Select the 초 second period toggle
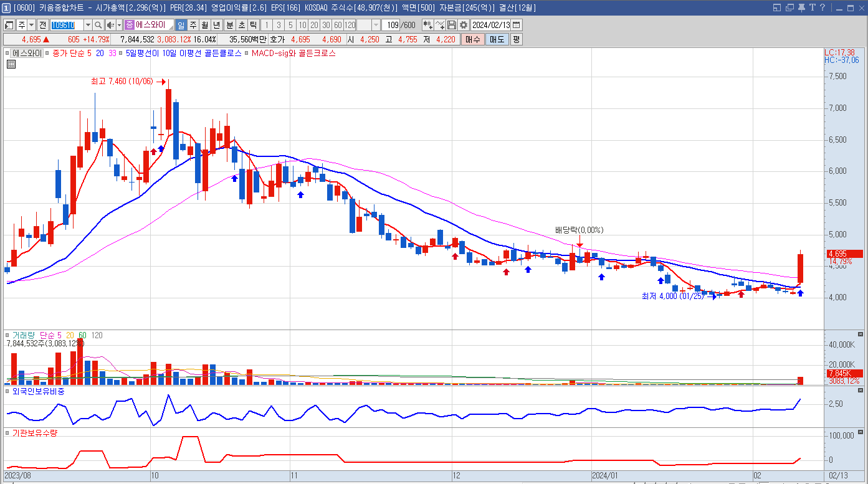This screenshot has width=868, height=484. 241,25
